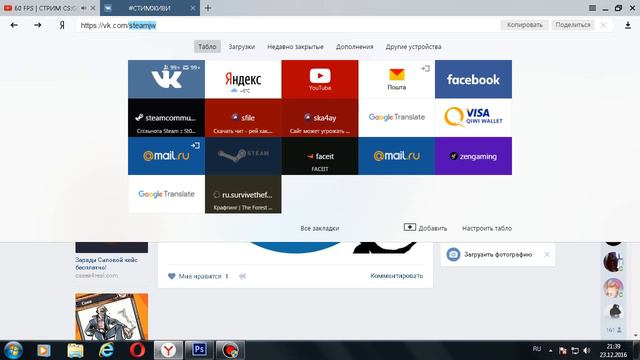Viewport: 640px width, 360px height.
Task: Open the downloads arrow icon
Action: coord(628,25)
